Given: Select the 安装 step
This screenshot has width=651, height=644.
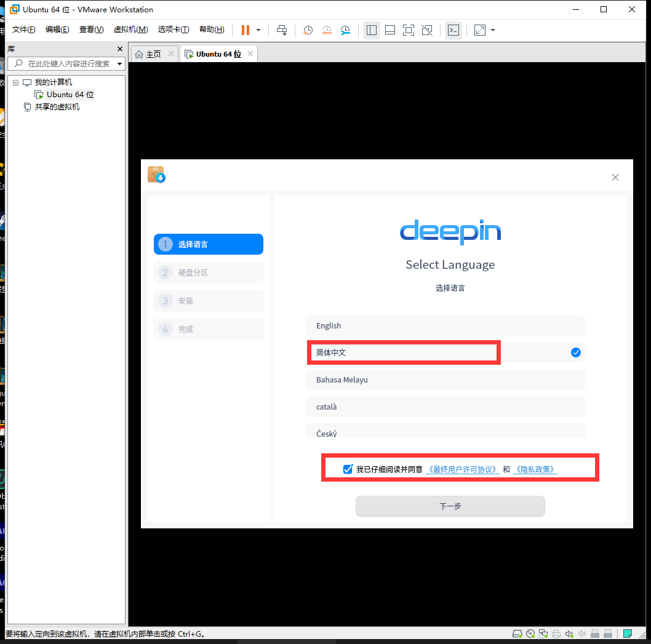Looking at the screenshot, I should click(209, 301).
